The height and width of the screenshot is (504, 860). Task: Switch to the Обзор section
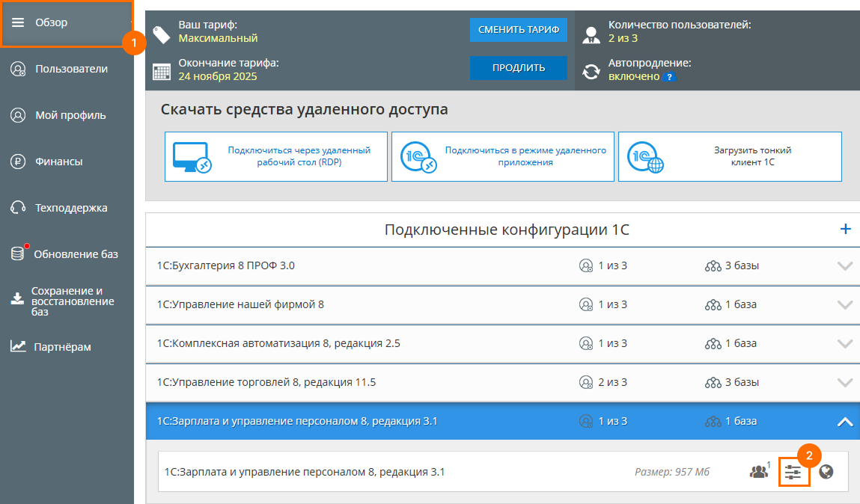(x=50, y=22)
